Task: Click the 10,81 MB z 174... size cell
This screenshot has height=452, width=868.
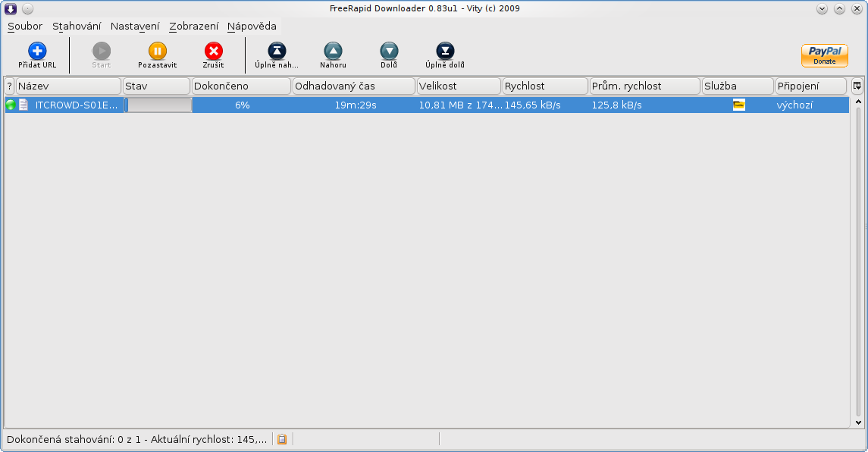Action: pos(460,105)
